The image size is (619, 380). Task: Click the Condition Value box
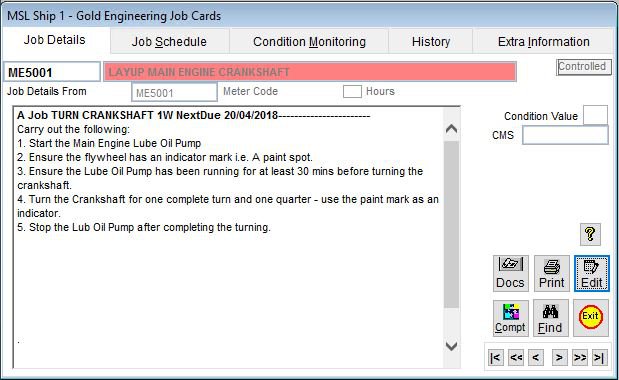click(595, 115)
